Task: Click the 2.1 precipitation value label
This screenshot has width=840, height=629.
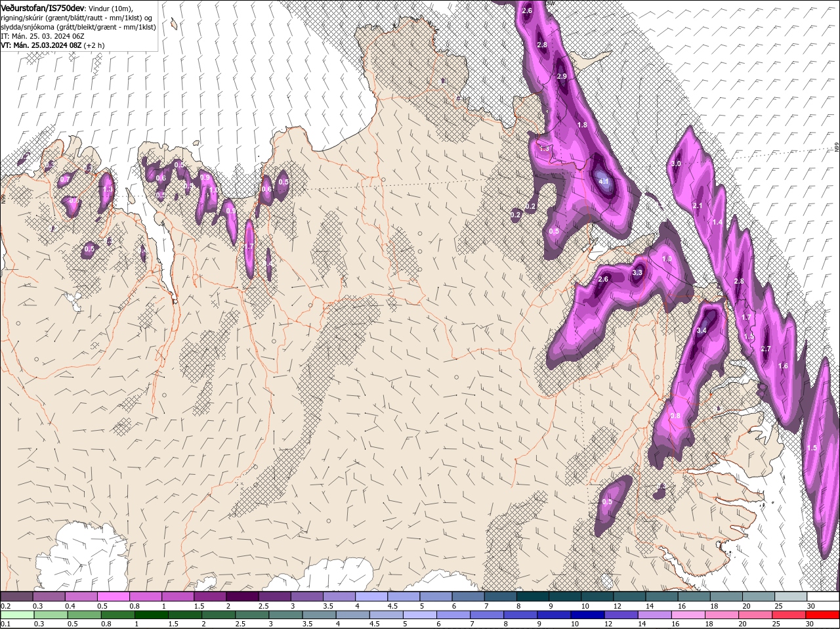Action: [x=698, y=206]
